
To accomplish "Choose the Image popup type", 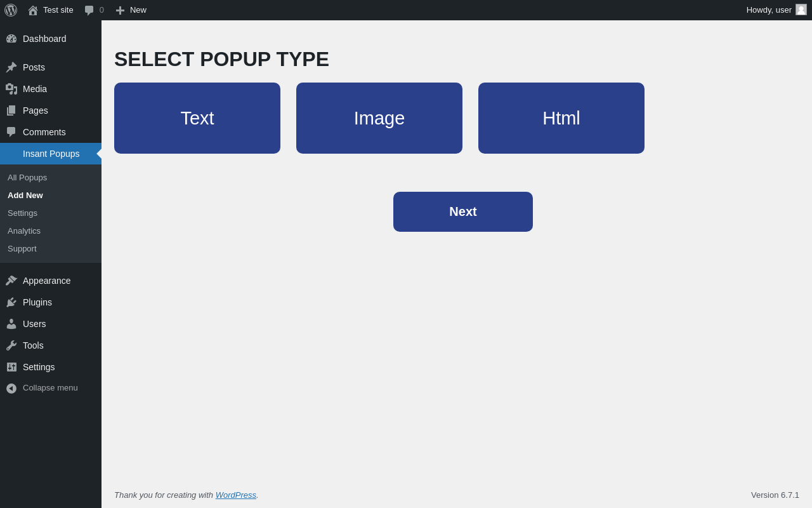I will (379, 118).
